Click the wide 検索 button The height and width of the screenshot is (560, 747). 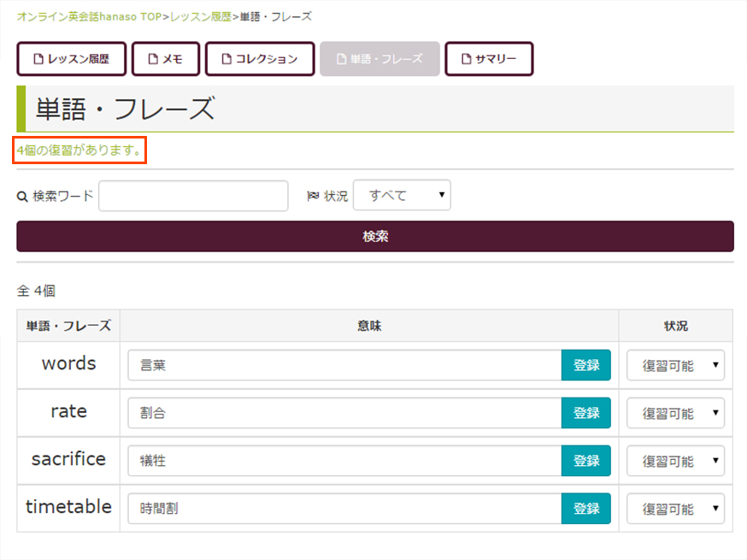(375, 236)
